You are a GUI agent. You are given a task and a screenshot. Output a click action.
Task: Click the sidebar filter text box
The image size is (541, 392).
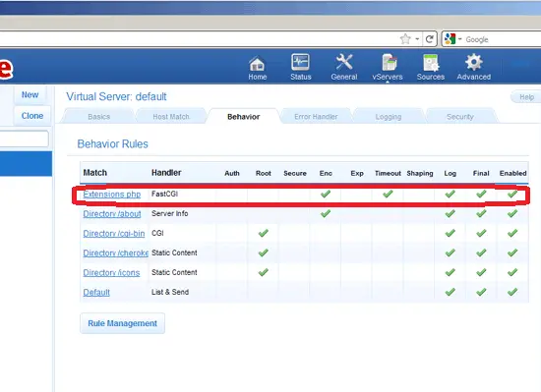(24, 139)
